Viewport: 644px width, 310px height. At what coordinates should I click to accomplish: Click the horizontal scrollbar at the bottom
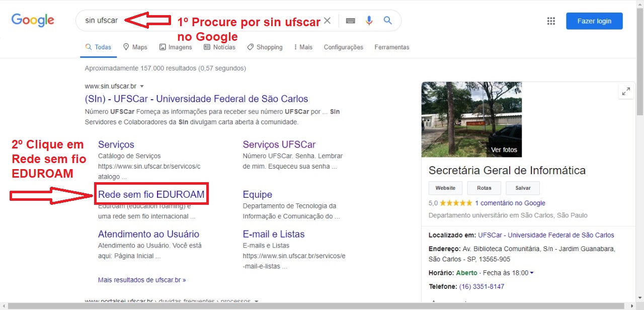[316, 306]
